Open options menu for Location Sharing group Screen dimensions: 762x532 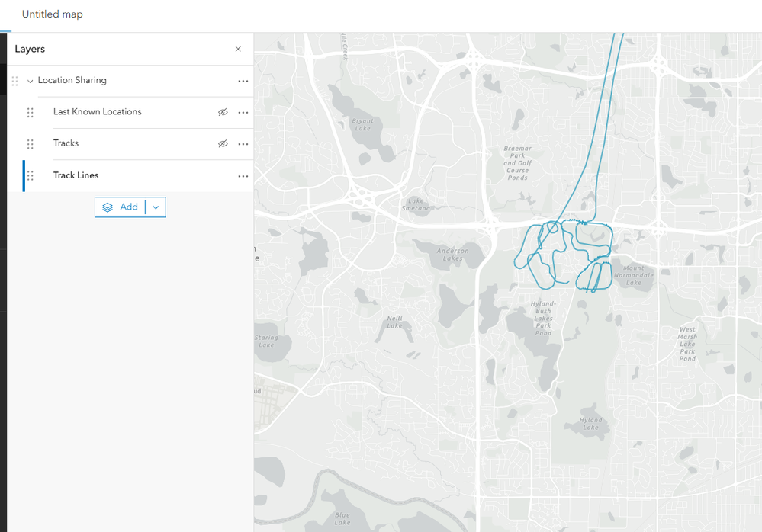[243, 81]
